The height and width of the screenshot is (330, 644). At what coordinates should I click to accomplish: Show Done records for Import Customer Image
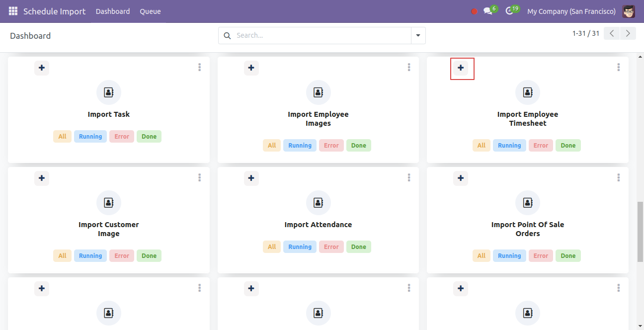point(149,256)
